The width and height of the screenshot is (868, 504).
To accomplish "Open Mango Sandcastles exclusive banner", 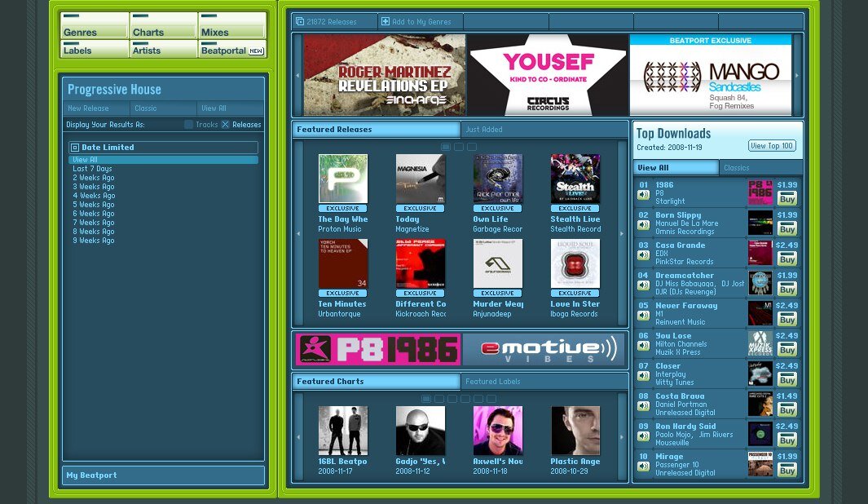I will [710, 75].
